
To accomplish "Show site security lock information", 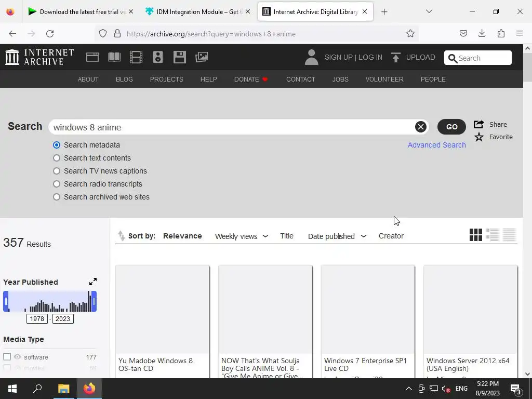I will point(117,34).
